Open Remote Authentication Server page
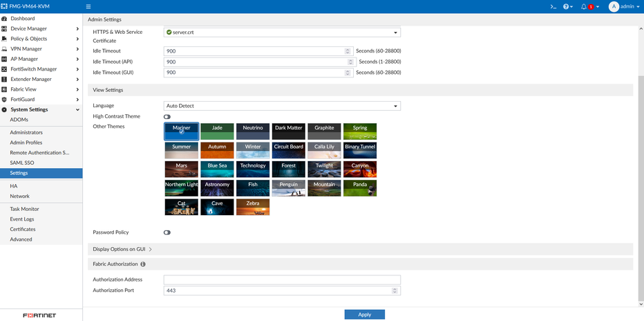 41,152
